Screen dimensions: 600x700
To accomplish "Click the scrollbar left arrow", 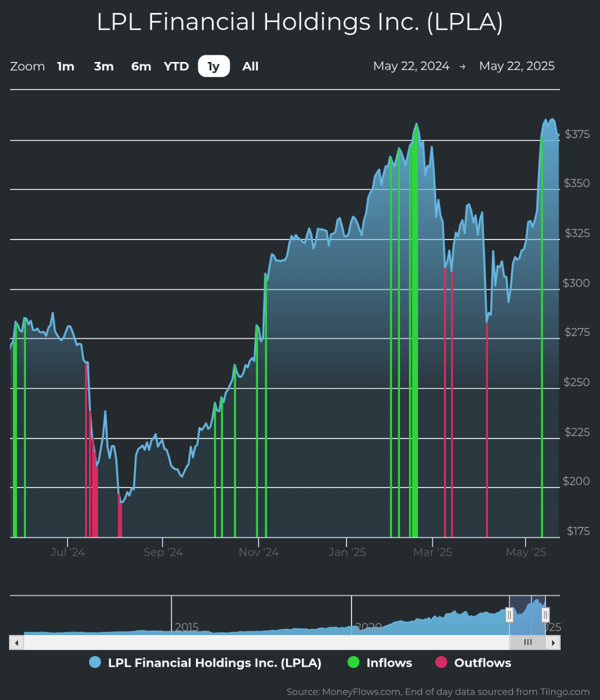I will 16,643.
